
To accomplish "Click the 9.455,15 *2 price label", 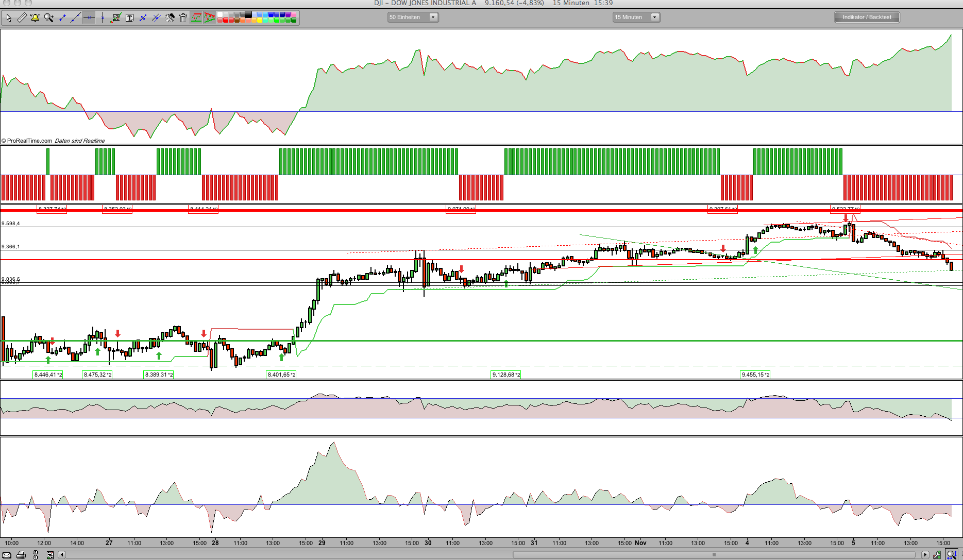I will 755,375.
